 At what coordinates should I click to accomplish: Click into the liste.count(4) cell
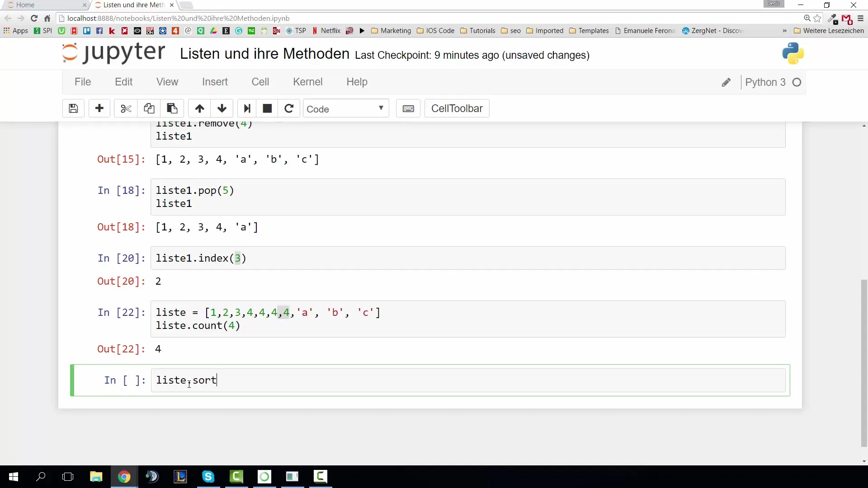[468, 319]
